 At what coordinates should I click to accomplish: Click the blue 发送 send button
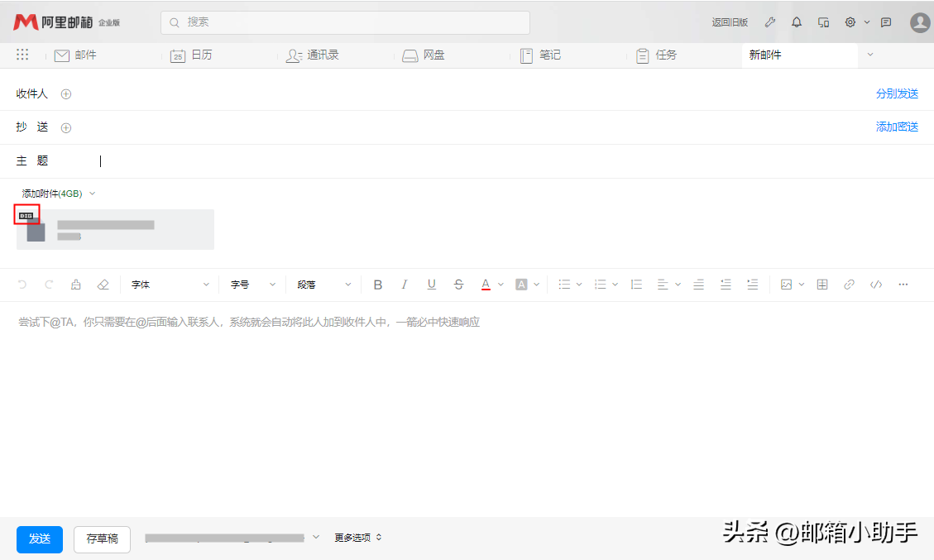40,538
